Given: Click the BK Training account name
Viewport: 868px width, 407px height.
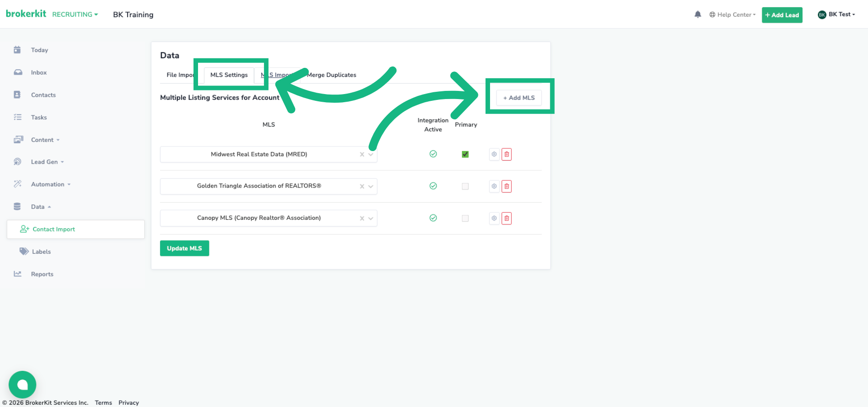Looking at the screenshot, I should 133,14.
